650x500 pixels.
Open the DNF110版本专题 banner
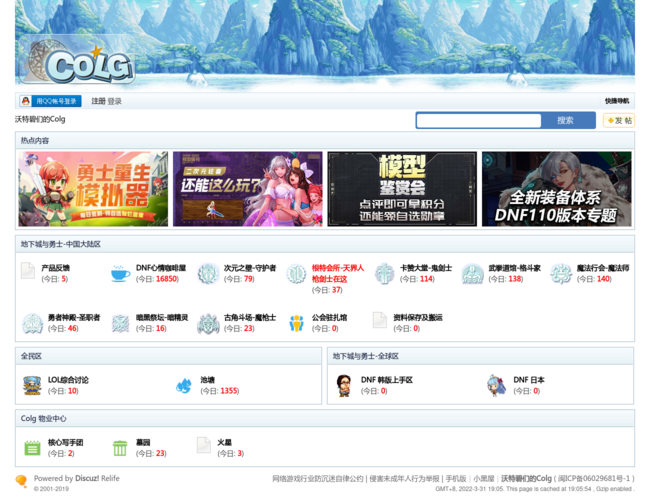point(557,189)
